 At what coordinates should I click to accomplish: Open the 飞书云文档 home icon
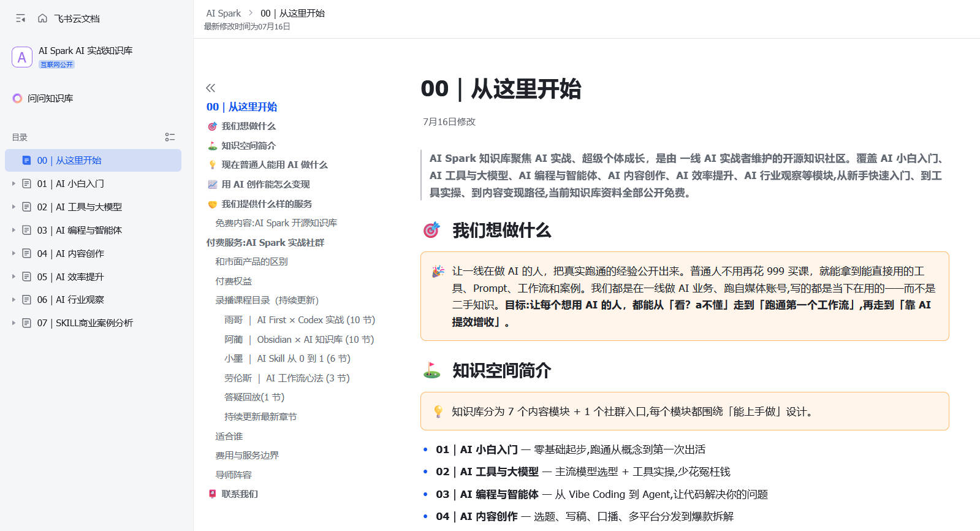42,18
